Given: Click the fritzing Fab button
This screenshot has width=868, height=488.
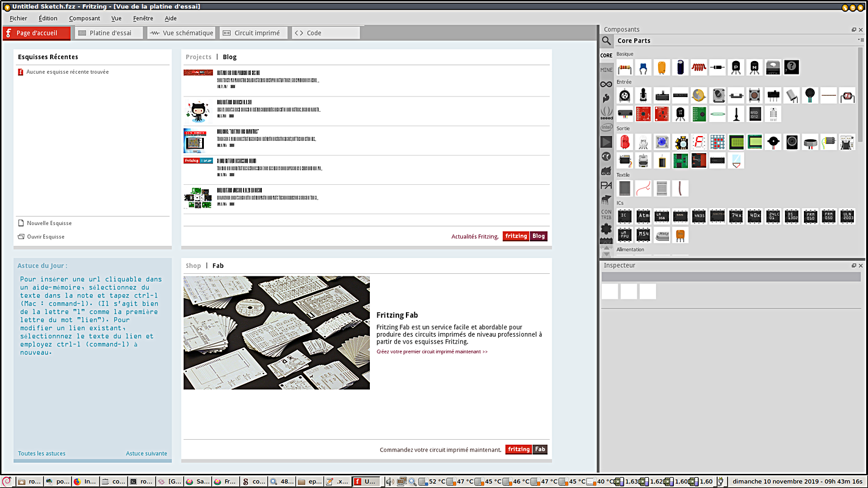Looking at the screenshot, I should coord(526,450).
